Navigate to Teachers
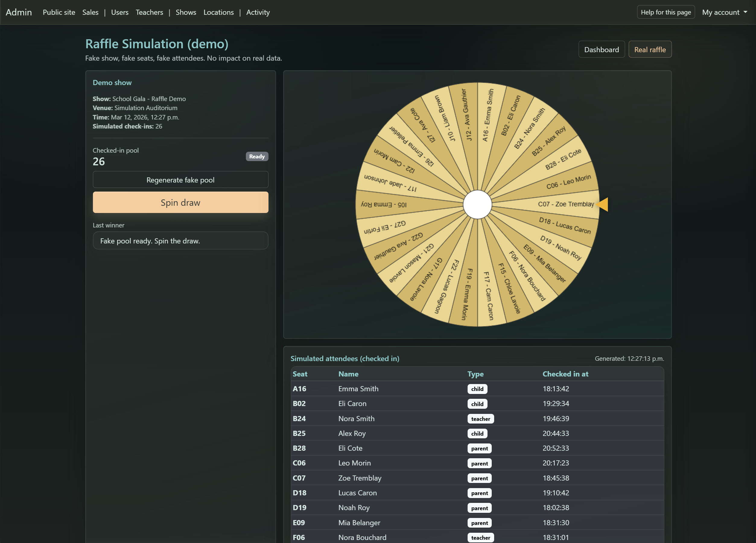 149,12
